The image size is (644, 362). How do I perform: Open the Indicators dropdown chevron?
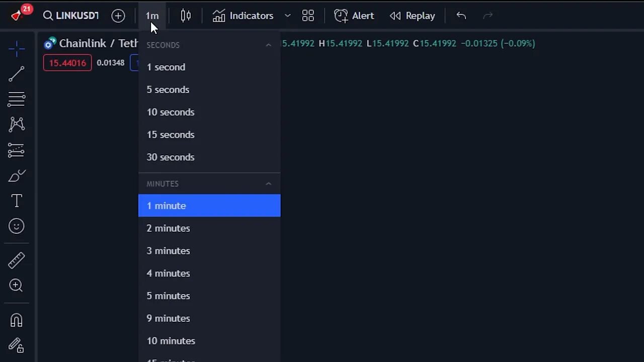[x=287, y=16]
